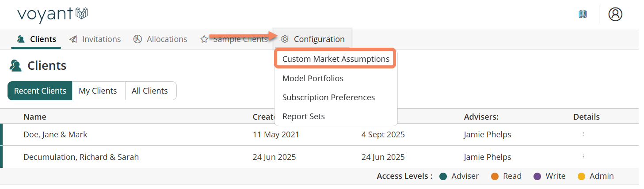Open Report Sets from dropdown
The width and height of the screenshot is (644, 189).
click(303, 117)
